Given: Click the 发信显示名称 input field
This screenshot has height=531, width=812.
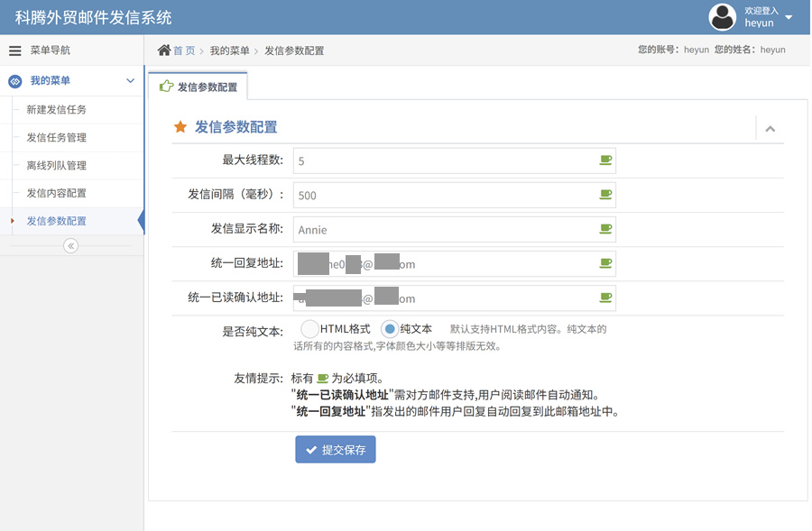Looking at the screenshot, I should tap(442, 230).
